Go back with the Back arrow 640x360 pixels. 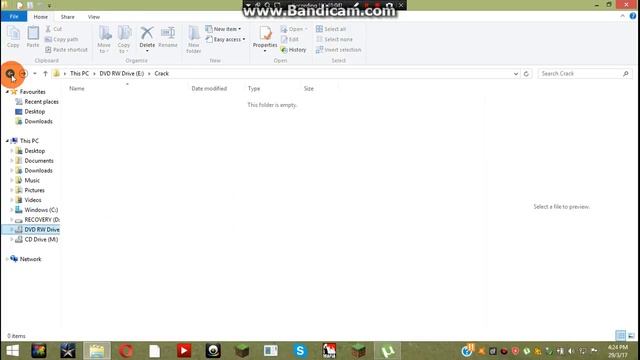pyautogui.click(x=10, y=73)
